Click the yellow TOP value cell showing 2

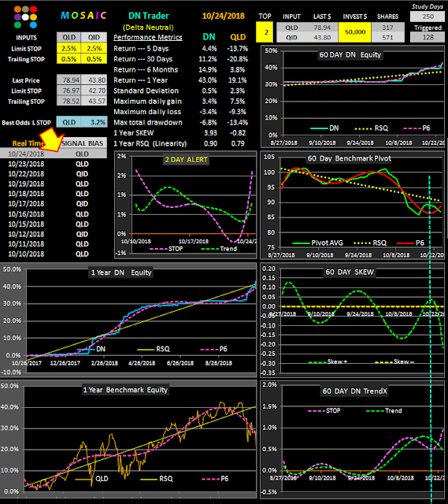click(x=265, y=32)
